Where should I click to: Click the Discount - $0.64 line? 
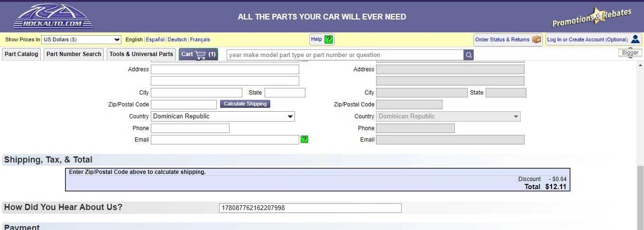pos(543,179)
